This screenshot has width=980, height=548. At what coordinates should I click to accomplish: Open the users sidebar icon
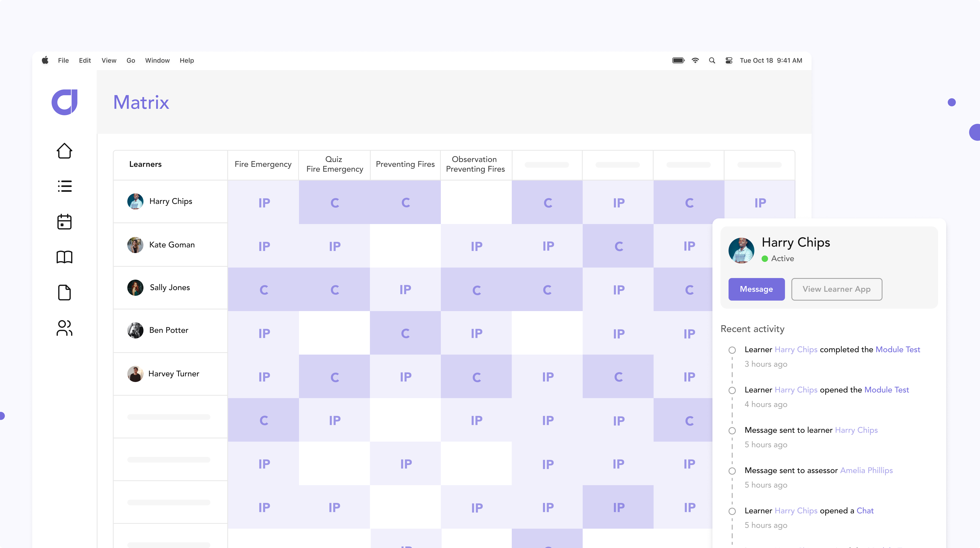pos(64,328)
